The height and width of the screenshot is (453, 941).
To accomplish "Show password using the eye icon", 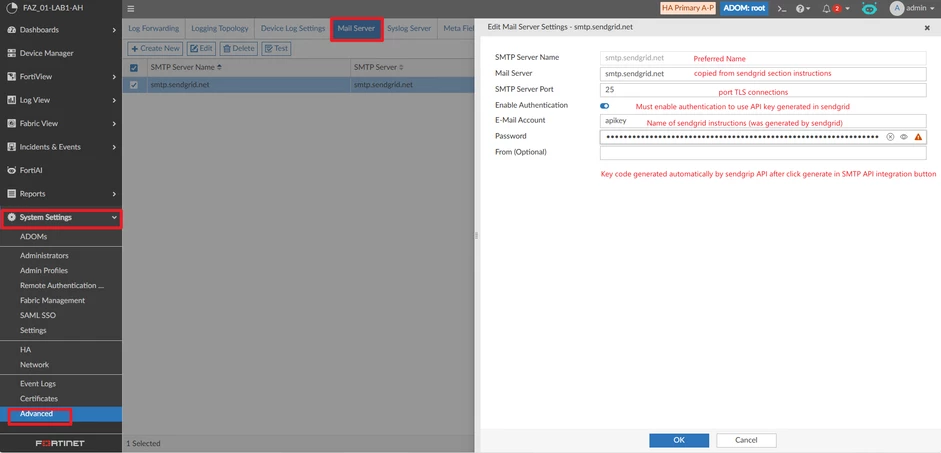I will point(904,137).
